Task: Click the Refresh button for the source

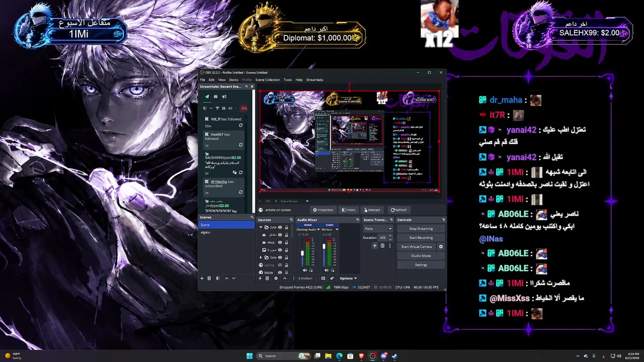Action: [x=399, y=210]
